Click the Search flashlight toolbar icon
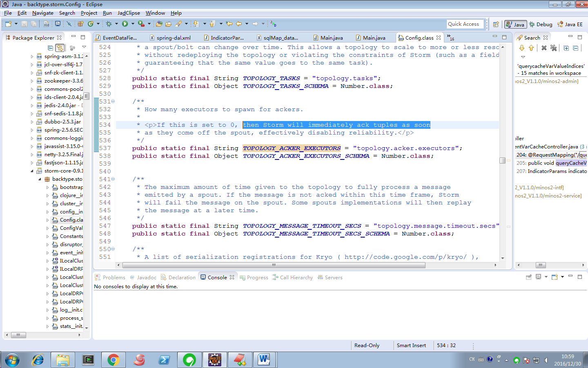Image resolution: width=588 pixels, height=368 pixels. [x=178, y=24]
